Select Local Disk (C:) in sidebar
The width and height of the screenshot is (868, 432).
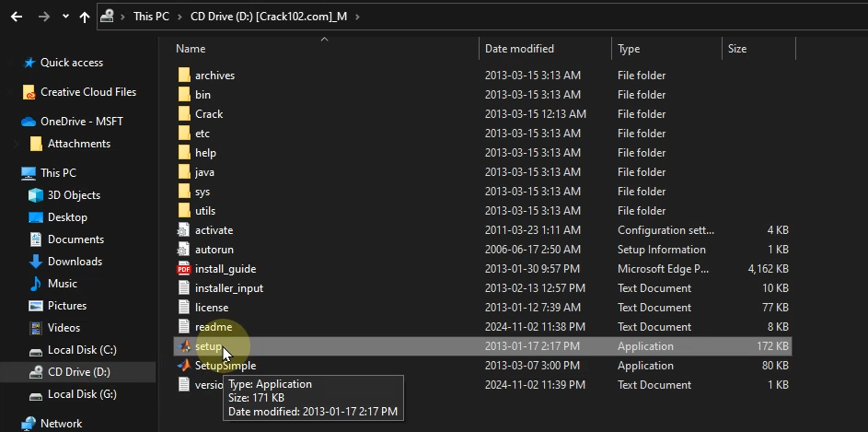81,350
